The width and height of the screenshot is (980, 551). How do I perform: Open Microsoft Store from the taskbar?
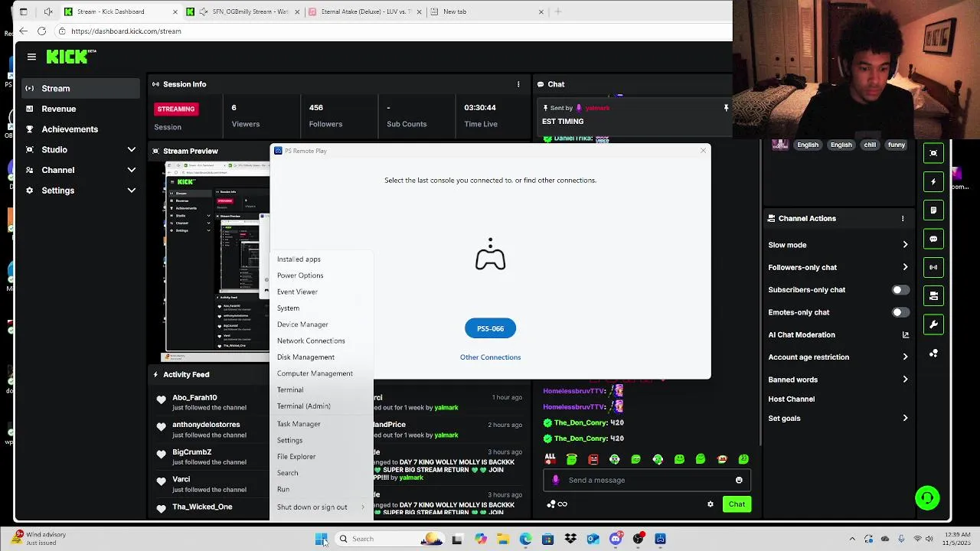tap(547, 539)
